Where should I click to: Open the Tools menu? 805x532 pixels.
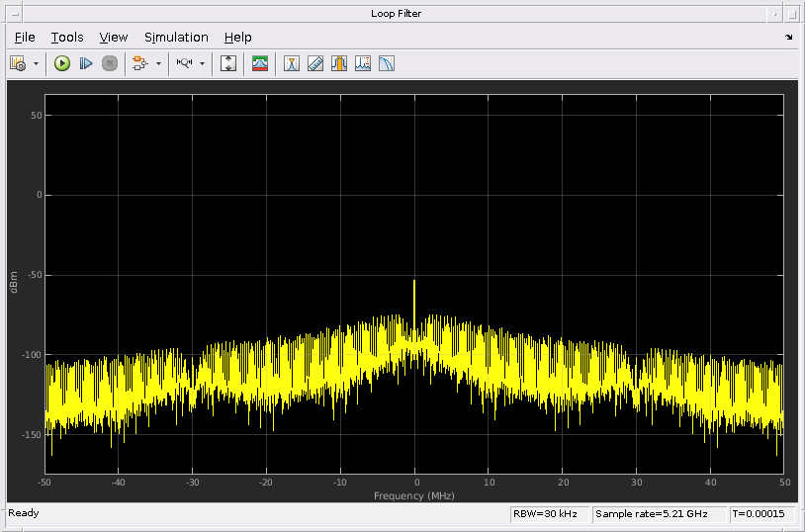[67, 38]
